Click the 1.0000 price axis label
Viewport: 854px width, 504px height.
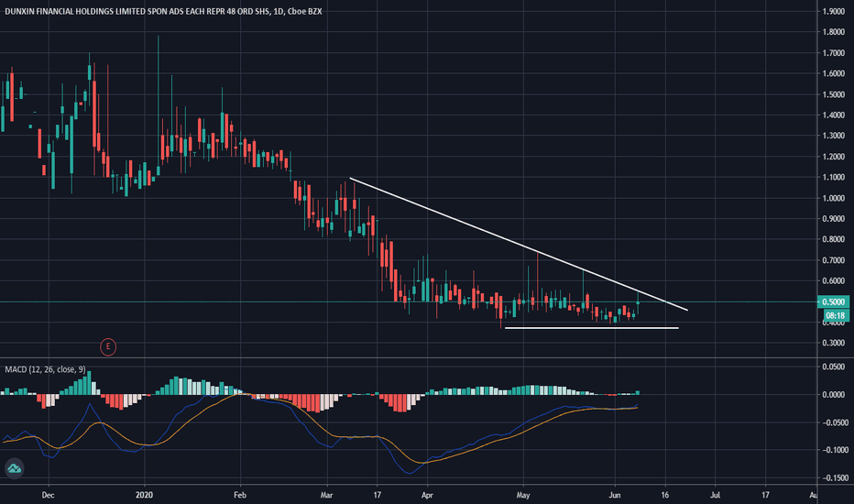[834, 198]
